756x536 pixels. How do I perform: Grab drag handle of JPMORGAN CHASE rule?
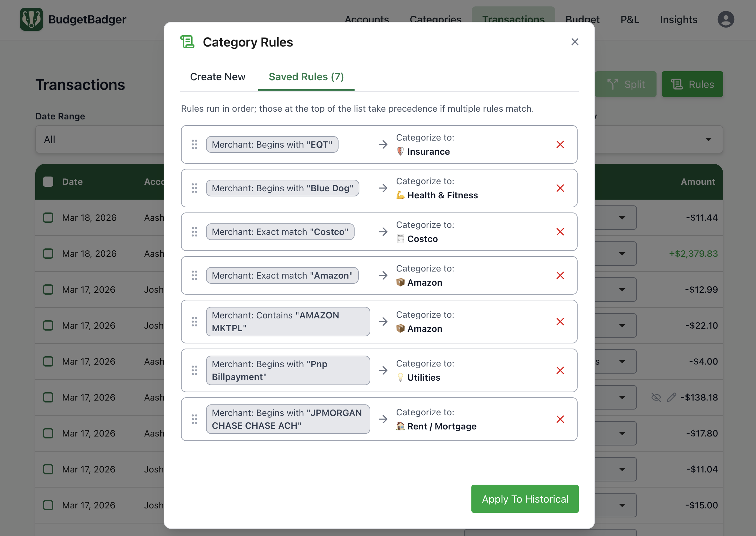194,419
